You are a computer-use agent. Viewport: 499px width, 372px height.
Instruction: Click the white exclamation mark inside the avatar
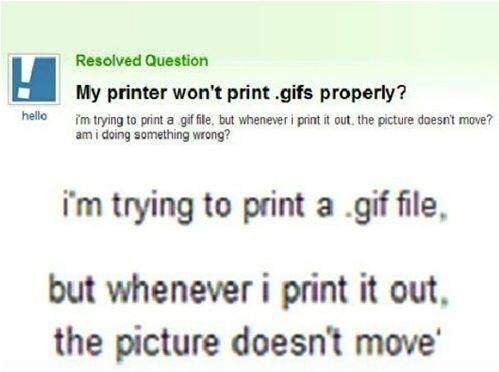(x=26, y=78)
